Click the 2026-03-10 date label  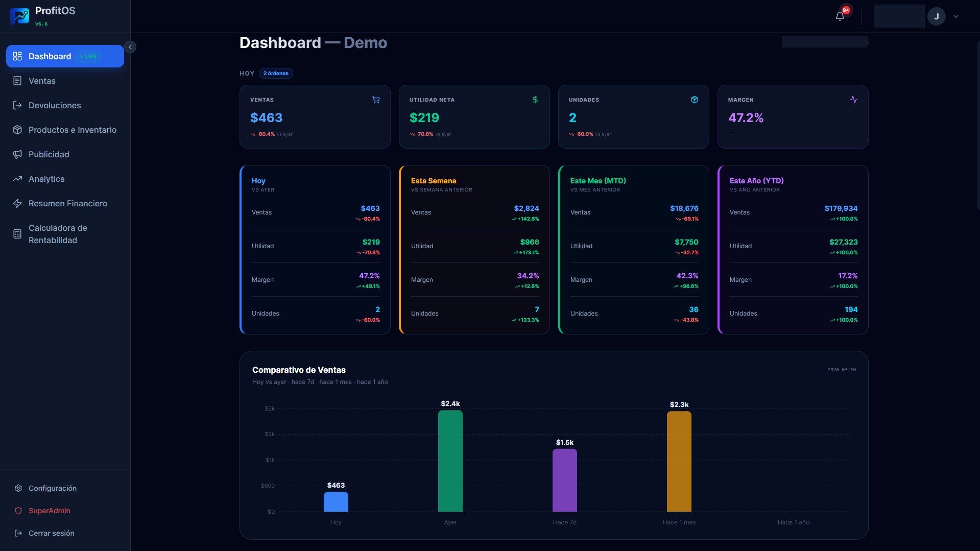point(842,370)
